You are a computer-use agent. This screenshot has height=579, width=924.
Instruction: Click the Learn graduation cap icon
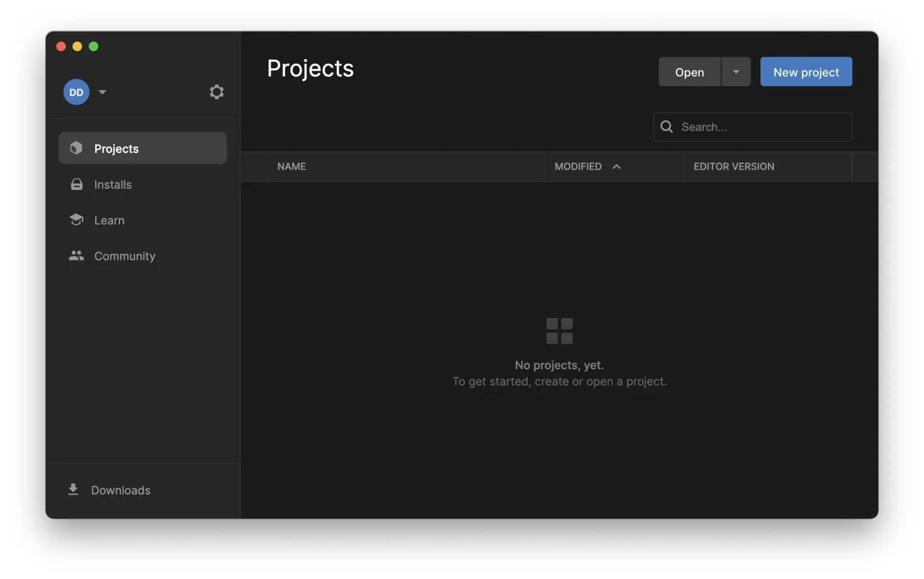76,220
